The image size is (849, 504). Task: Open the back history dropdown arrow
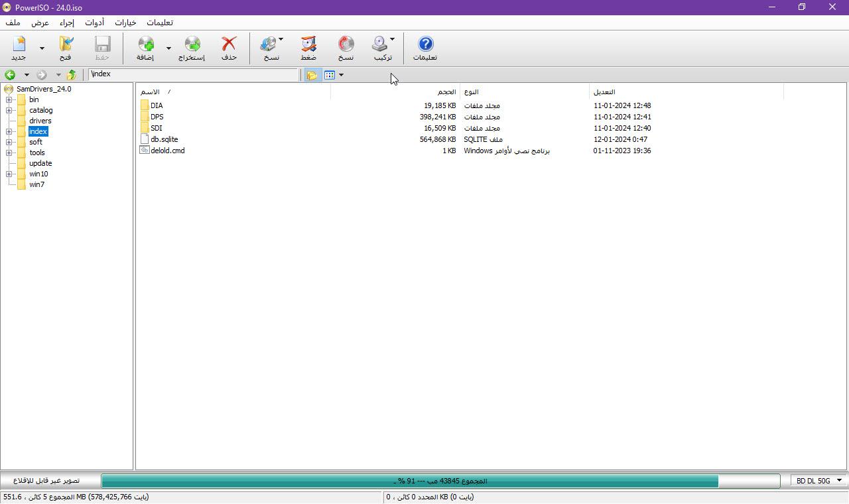(x=27, y=75)
